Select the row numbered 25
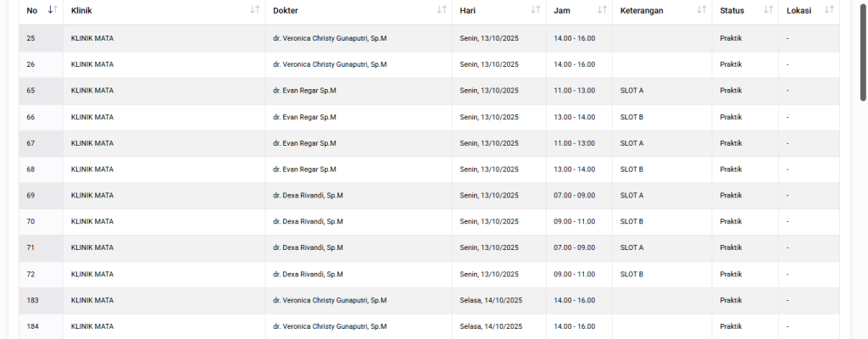The image size is (868, 339). [31, 39]
